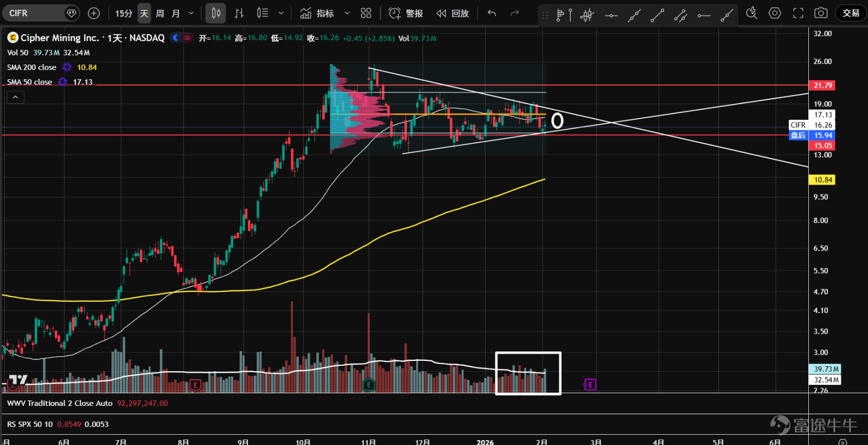
Task: Click the WVV Traditional 2 Close Auto legend
Action: coord(60,403)
